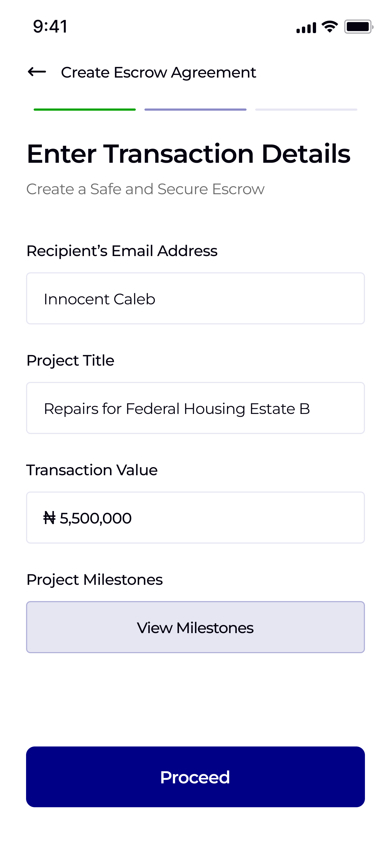The width and height of the screenshot is (391, 868).
Task: Click the Wi-Fi status icon
Action: coord(330,27)
